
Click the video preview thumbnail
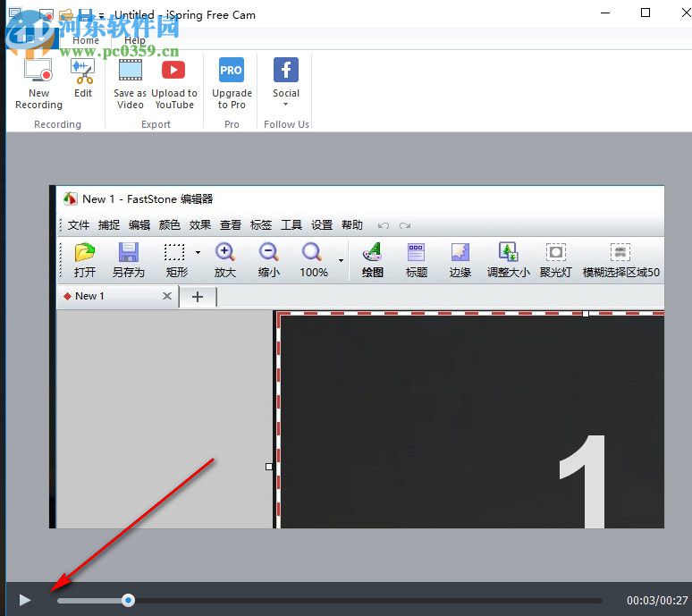(357, 357)
